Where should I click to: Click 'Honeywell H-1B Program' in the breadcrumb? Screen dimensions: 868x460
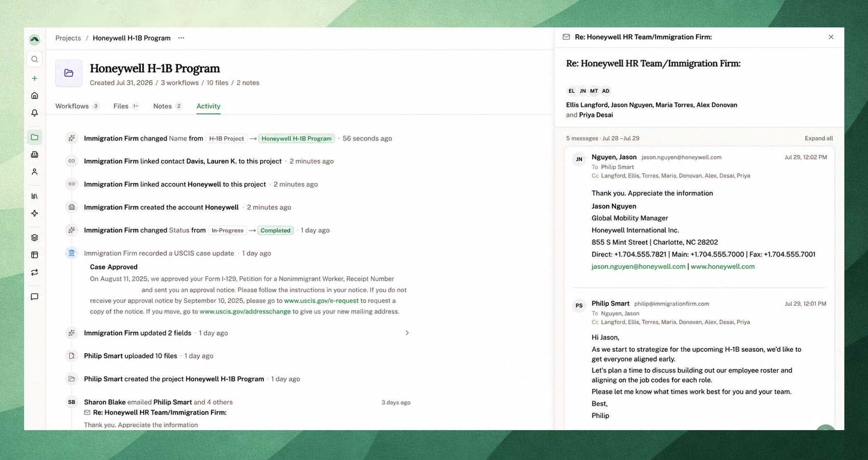[132, 38]
